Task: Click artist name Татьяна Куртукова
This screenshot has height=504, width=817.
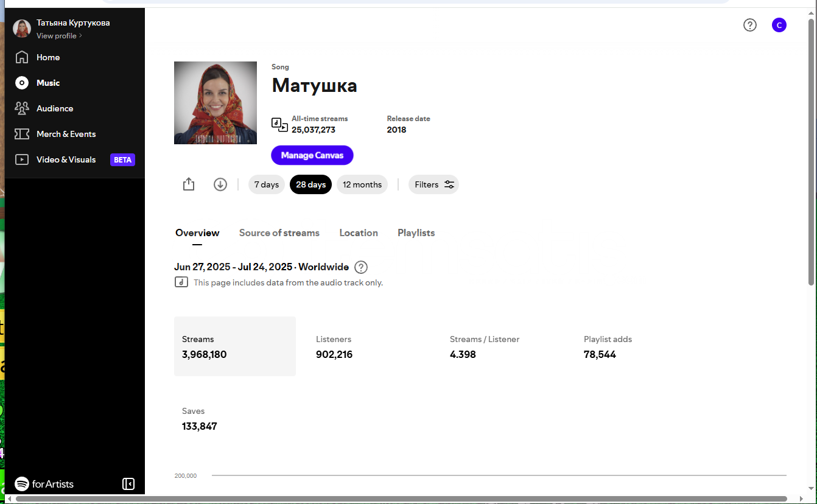Action: 73,23
